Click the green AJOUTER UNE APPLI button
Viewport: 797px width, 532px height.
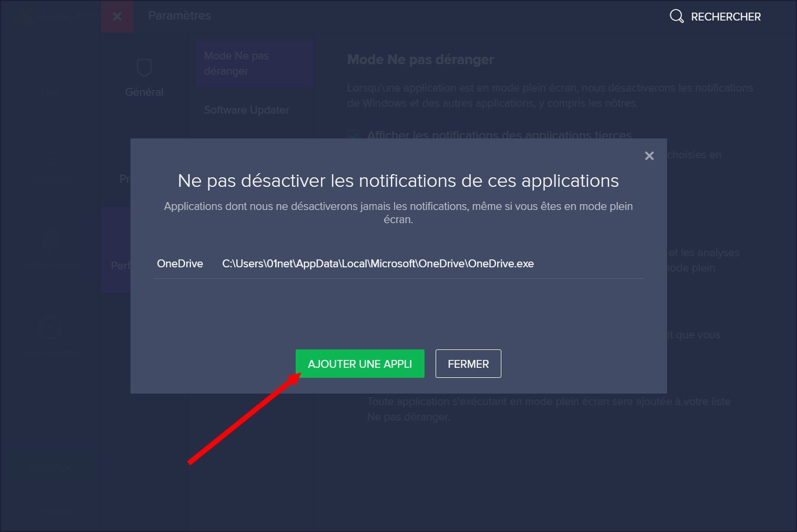coord(360,364)
